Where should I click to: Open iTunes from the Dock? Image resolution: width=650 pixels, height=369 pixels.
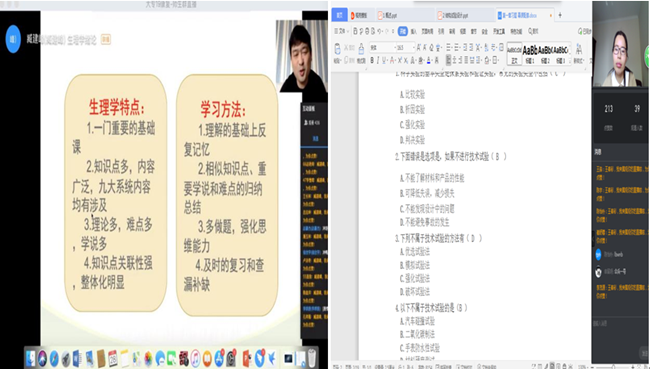tap(195, 359)
